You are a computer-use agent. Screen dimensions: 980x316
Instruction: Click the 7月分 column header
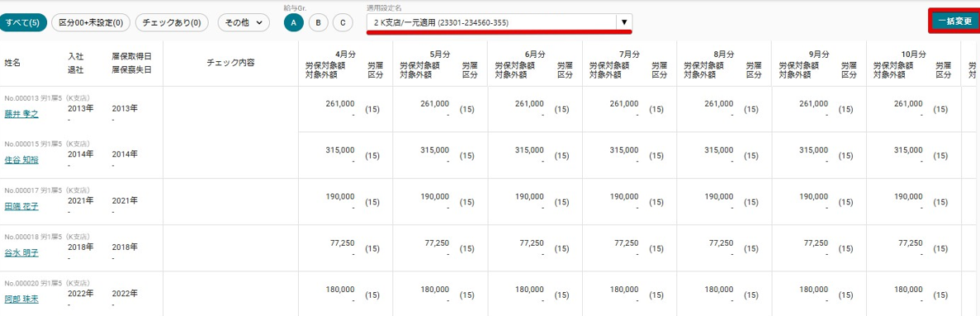click(x=628, y=55)
